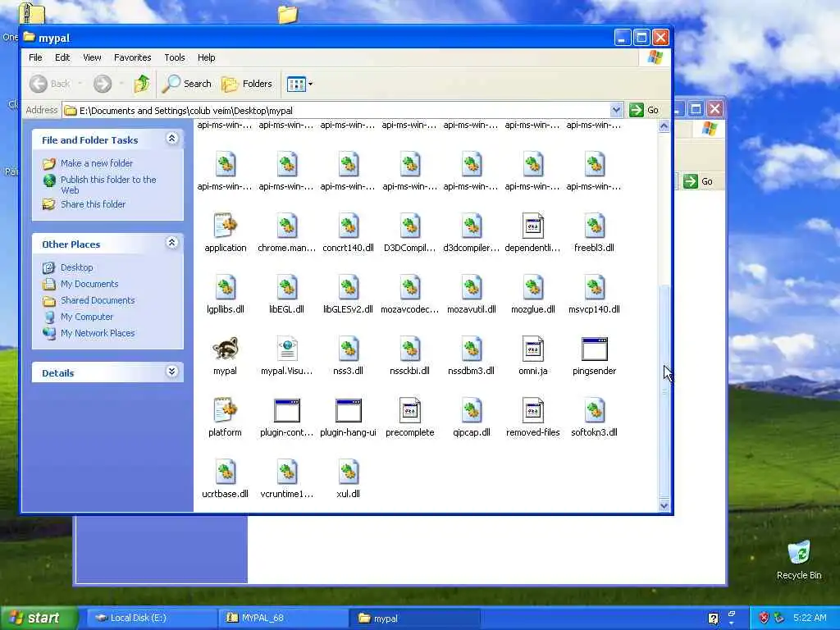Select the application settings file icon
This screenshot has width=840, height=630.
tap(225, 226)
